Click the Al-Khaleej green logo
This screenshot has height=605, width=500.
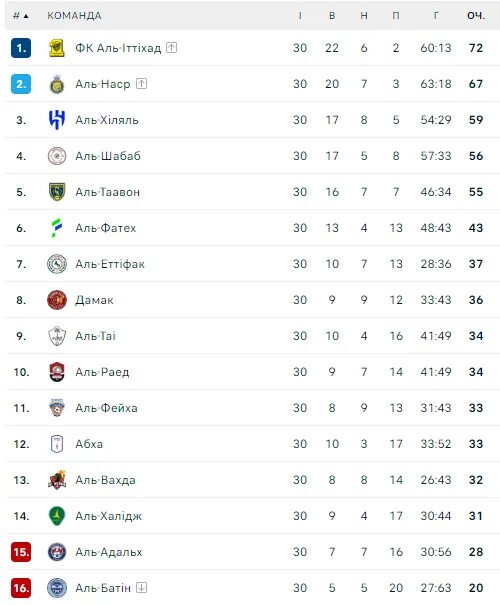click(x=57, y=516)
